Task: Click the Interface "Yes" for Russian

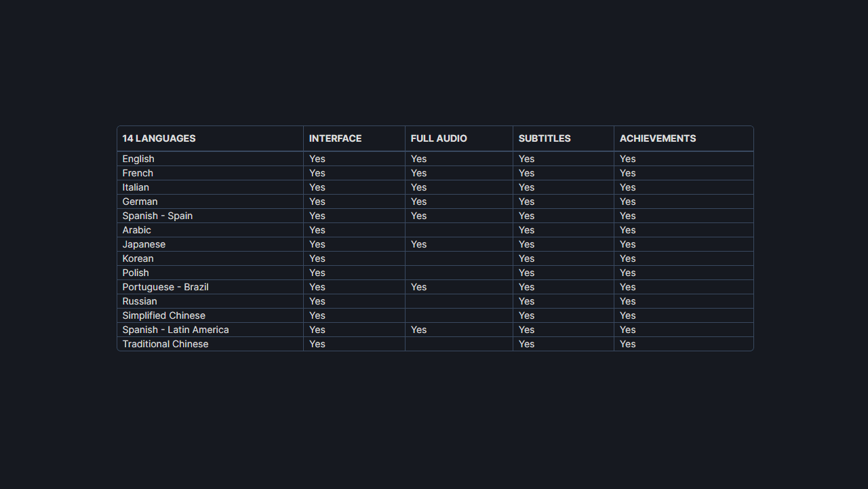Action: [x=317, y=301]
